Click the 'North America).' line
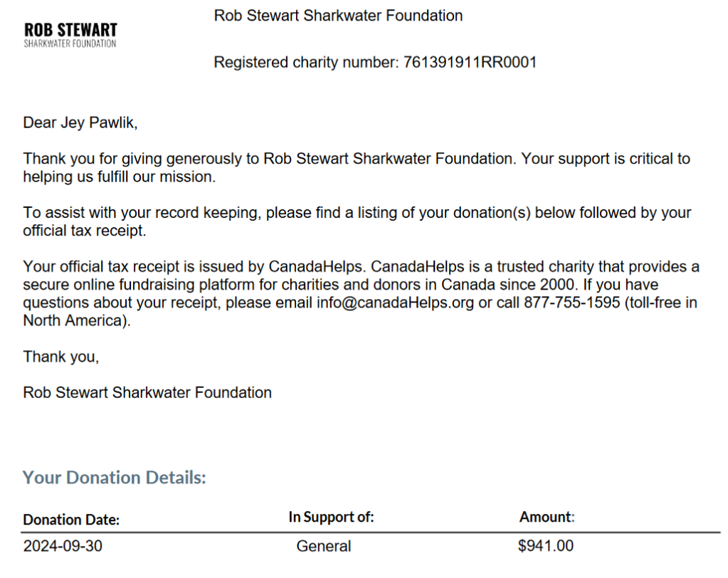 pyautogui.click(x=78, y=320)
